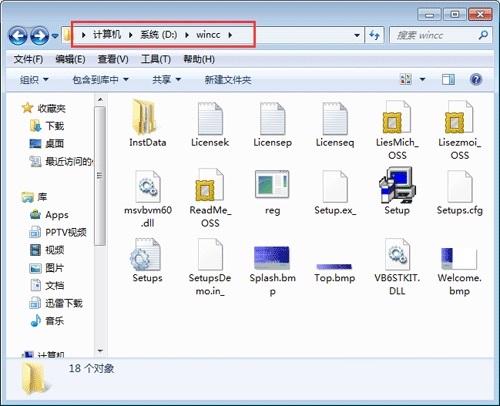Open the view options dropdown arrow

pos(422,79)
